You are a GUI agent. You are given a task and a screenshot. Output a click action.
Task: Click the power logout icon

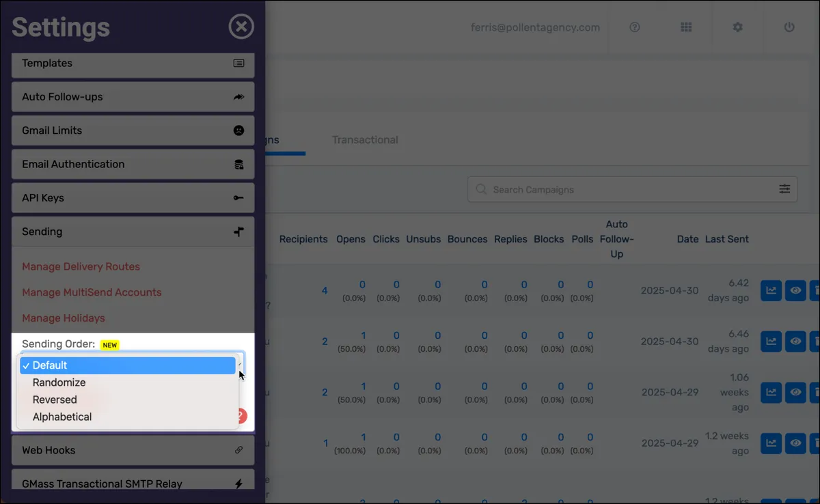coord(789,27)
